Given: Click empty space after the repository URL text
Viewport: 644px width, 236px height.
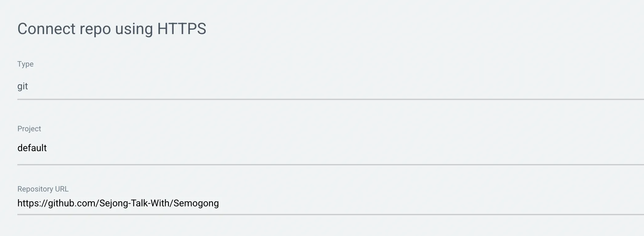Looking at the screenshot, I should (x=410, y=203).
